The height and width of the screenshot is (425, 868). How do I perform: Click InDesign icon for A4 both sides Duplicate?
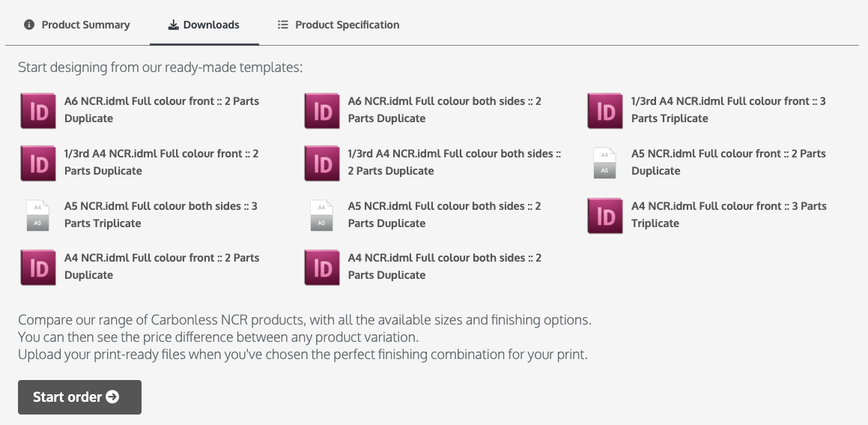pos(321,268)
